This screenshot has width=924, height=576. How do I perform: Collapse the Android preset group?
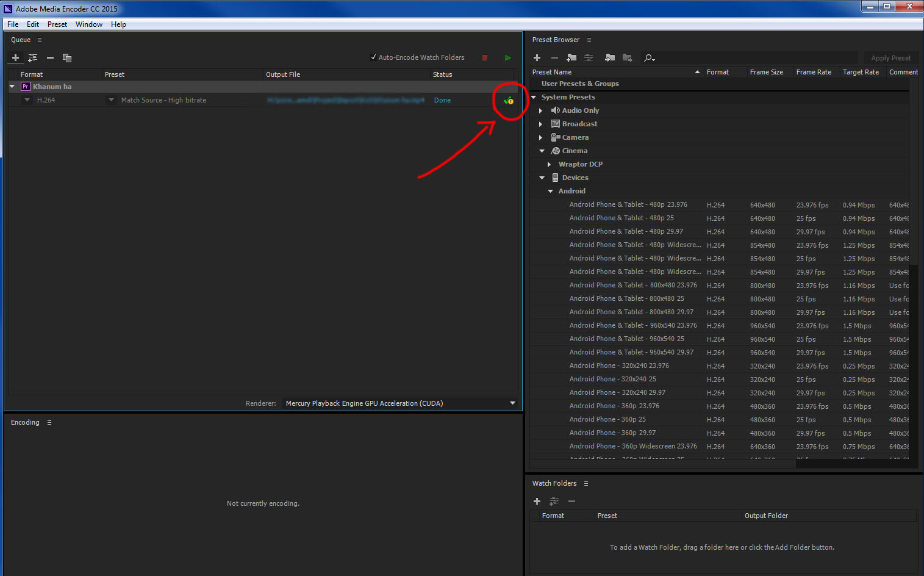[x=551, y=191]
